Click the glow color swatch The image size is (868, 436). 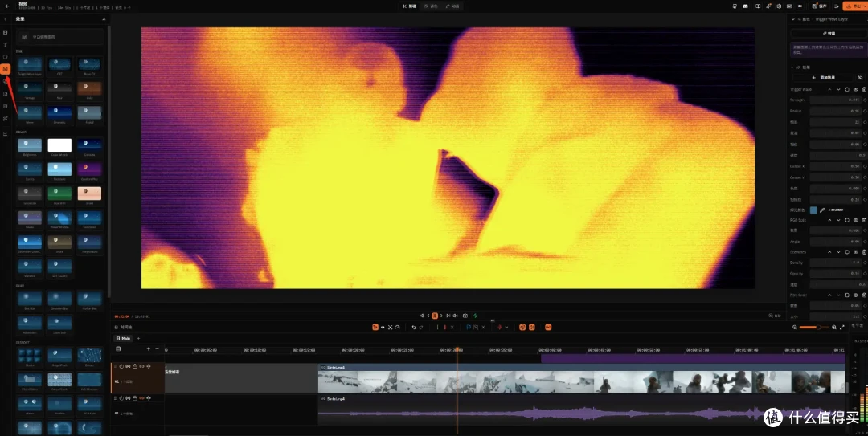(x=813, y=210)
